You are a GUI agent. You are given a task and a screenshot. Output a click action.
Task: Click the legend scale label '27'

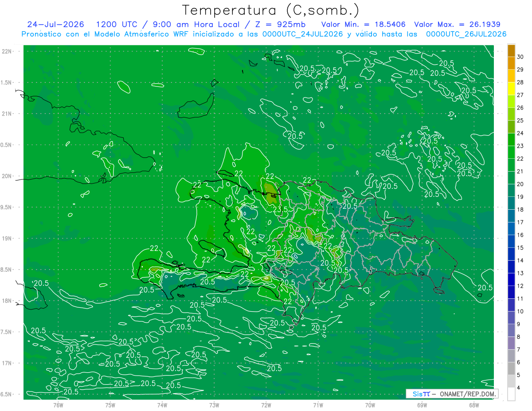[520, 95]
